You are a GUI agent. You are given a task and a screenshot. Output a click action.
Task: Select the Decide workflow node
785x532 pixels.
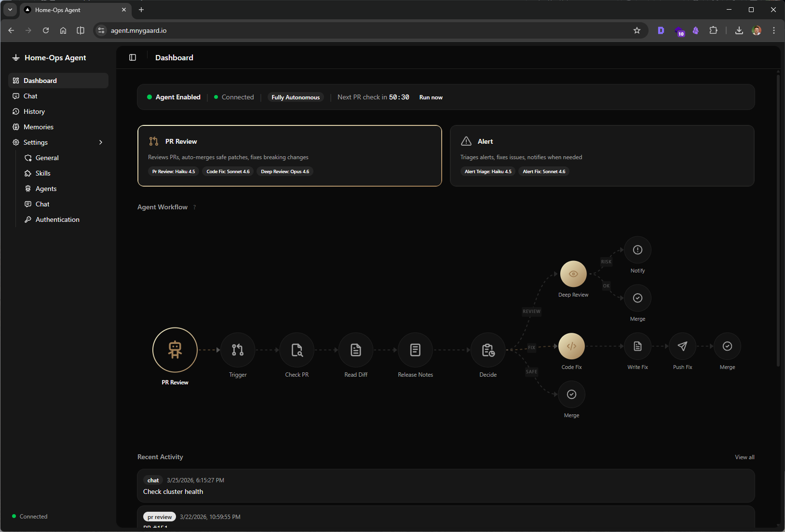pyautogui.click(x=488, y=350)
